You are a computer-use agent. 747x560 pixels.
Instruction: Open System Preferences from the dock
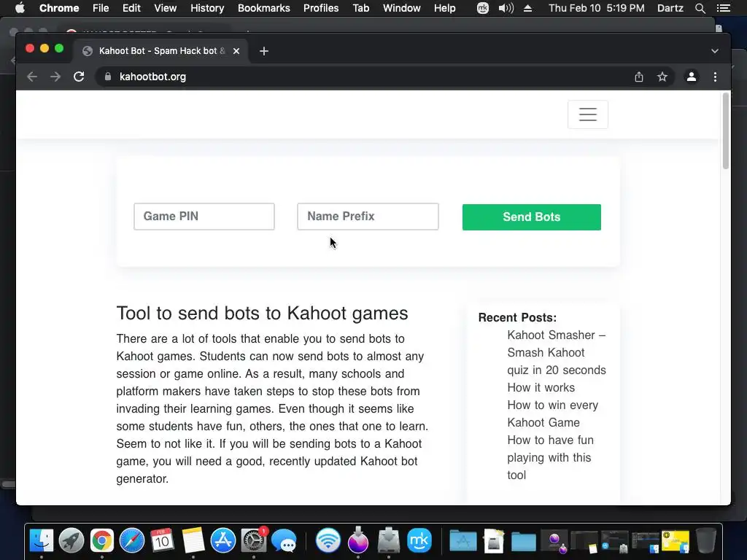[253, 541]
